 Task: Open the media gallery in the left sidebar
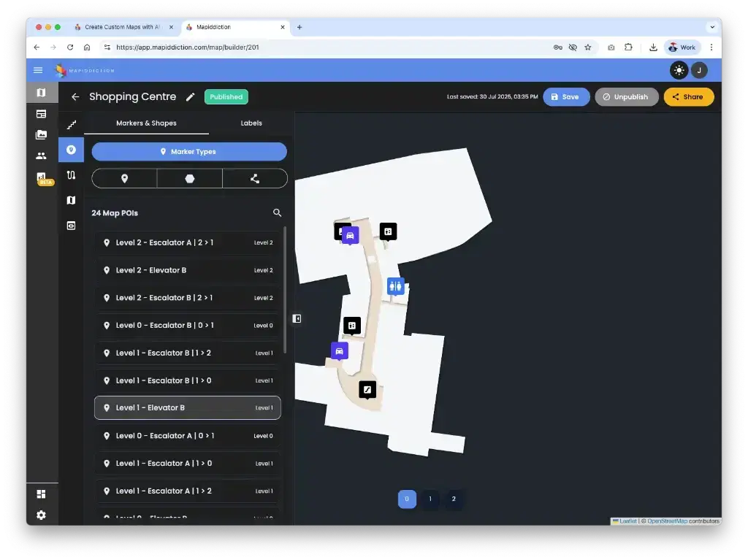(x=42, y=135)
